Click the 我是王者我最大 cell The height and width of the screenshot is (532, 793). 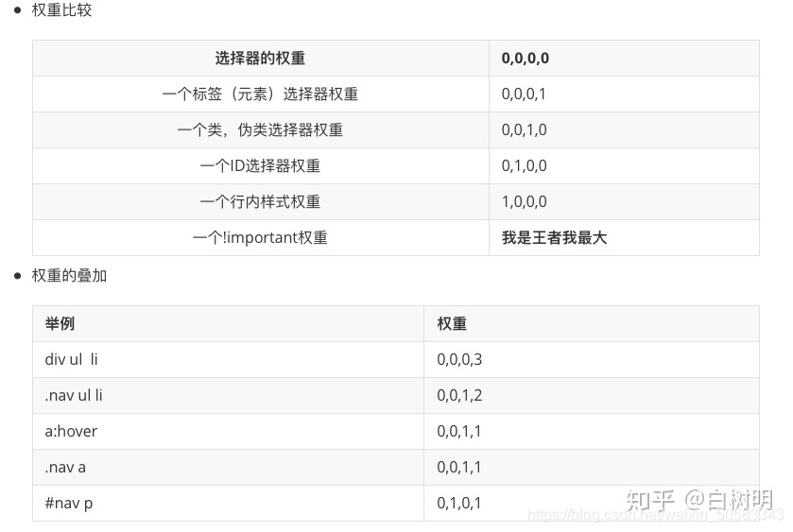point(624,238)
